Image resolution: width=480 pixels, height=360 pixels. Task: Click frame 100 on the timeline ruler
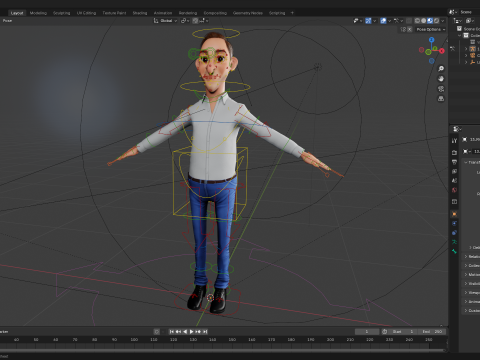click(134, 340)
